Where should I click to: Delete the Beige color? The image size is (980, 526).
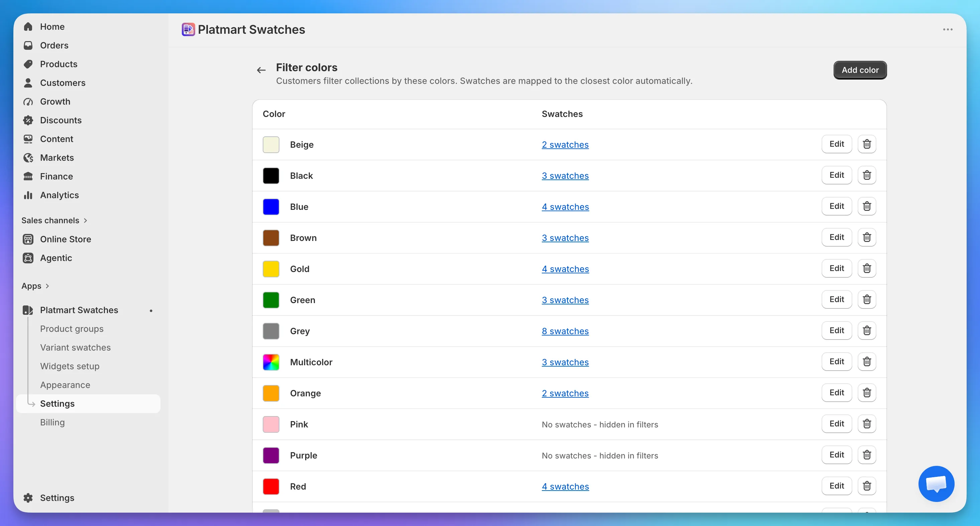coord(867,144)
